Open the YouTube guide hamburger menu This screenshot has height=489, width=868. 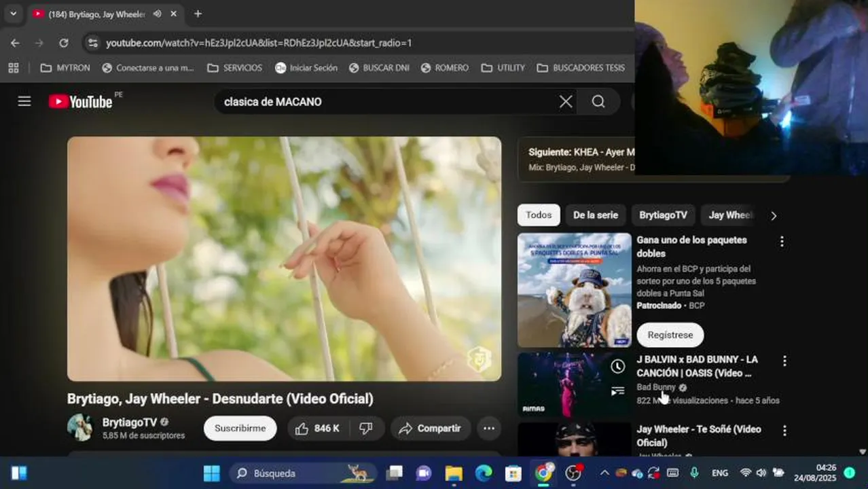coord(24,102)
